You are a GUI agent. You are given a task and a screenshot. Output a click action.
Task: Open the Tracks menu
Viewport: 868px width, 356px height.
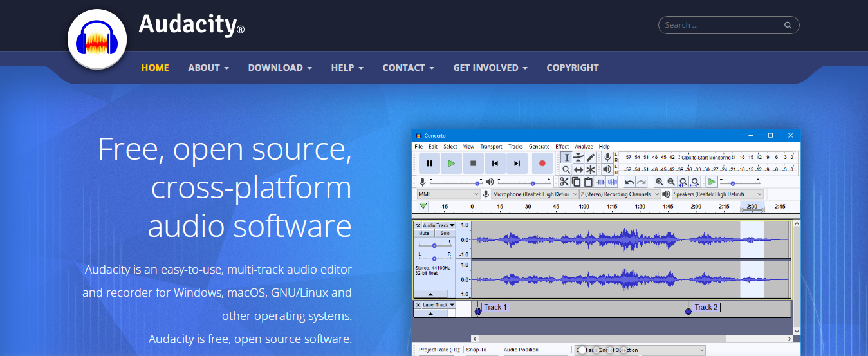tap(515, 147)
